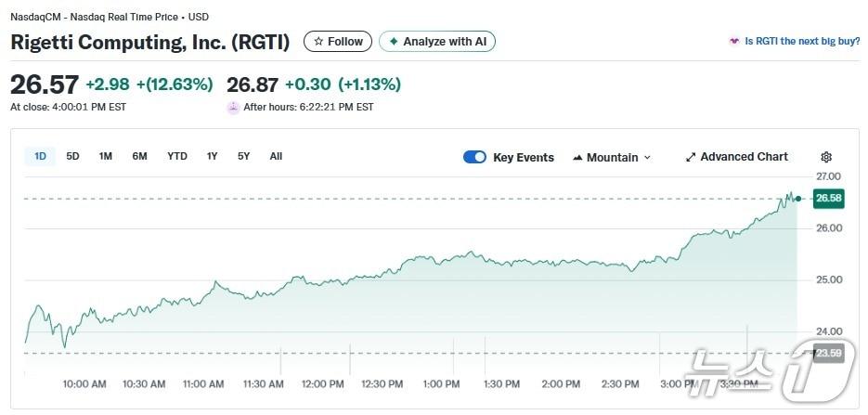Click the RGTI big buy promo icon
The width and height of the screenshot is (868, 415).
(x=735, y=42)
